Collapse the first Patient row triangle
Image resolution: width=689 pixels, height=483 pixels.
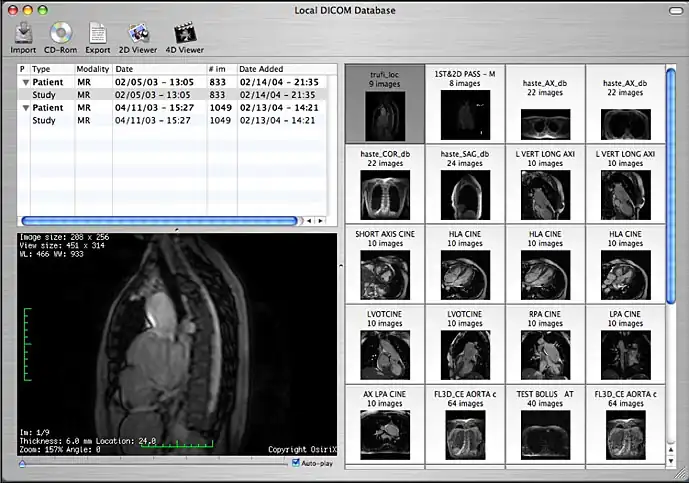click(x=24, y=82)
